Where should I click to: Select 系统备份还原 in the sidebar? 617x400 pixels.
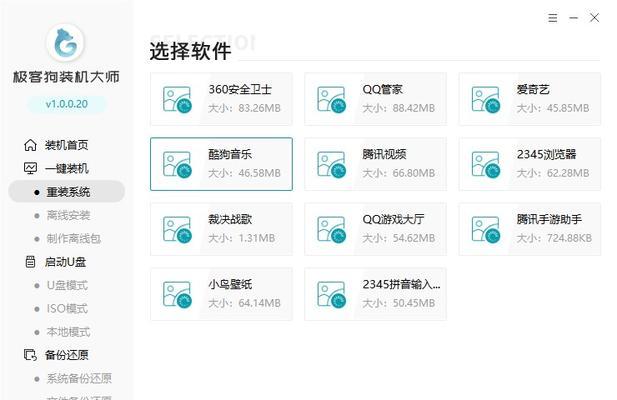(79, 378)
